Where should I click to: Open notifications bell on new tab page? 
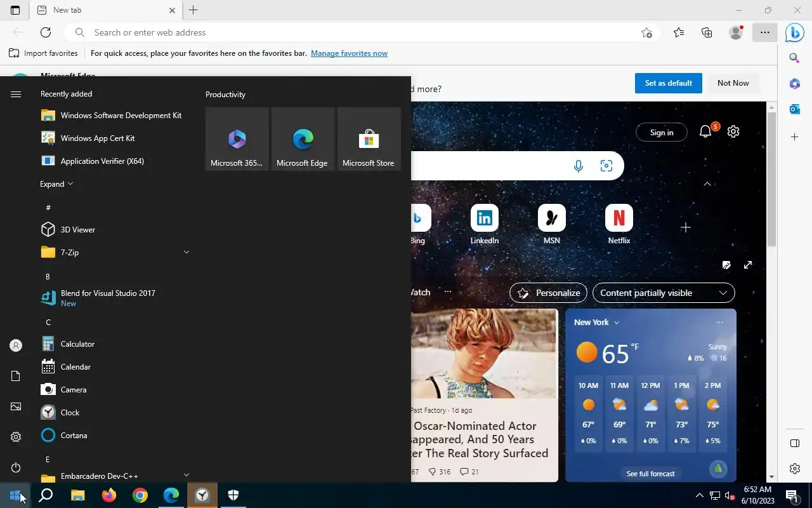coord(706,131)
